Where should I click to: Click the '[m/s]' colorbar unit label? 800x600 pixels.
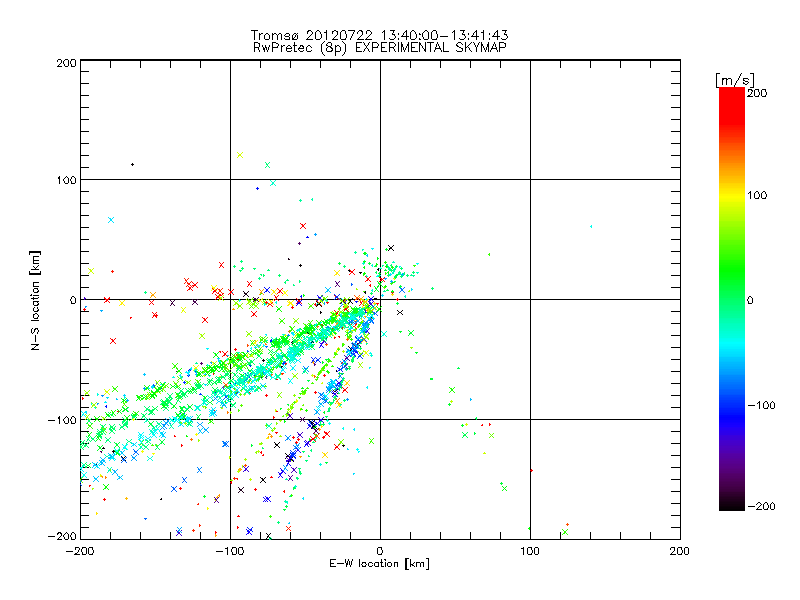coord(735,80)
